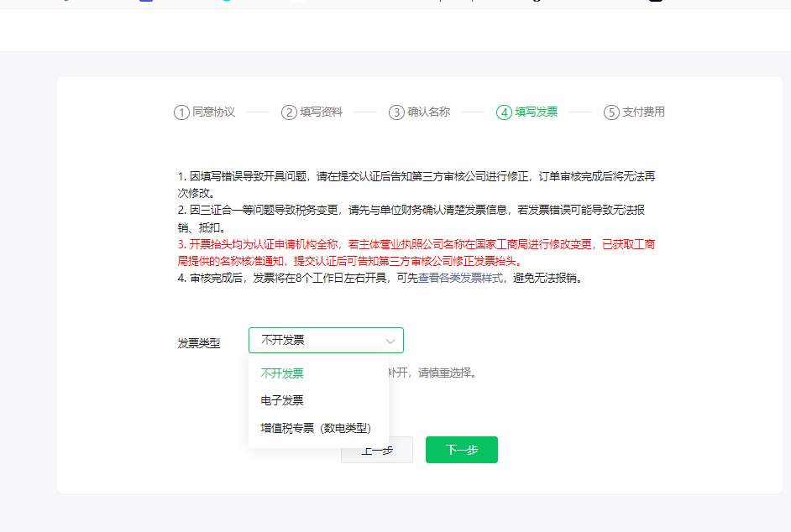Image resolution: width=791 pixels, height=532 pixels.
Task: Pick 增值税专票 (数电类型) from the list
Action: tap(316, 428)
